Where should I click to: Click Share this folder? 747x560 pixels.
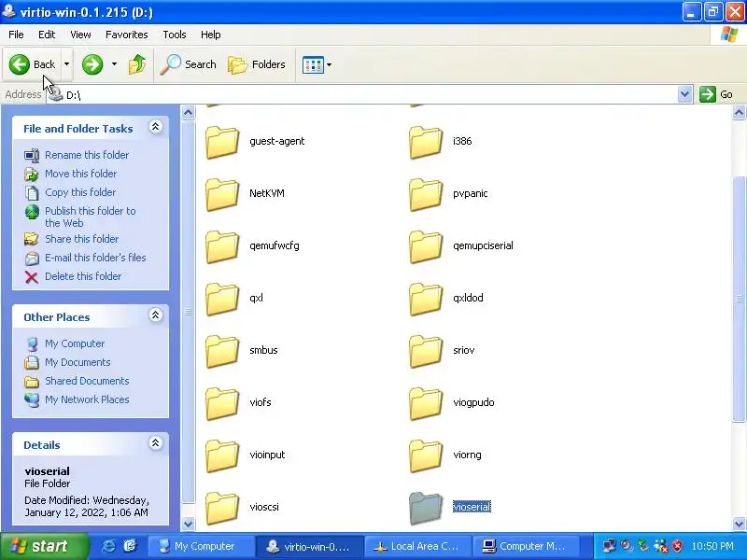click(81, 239)
